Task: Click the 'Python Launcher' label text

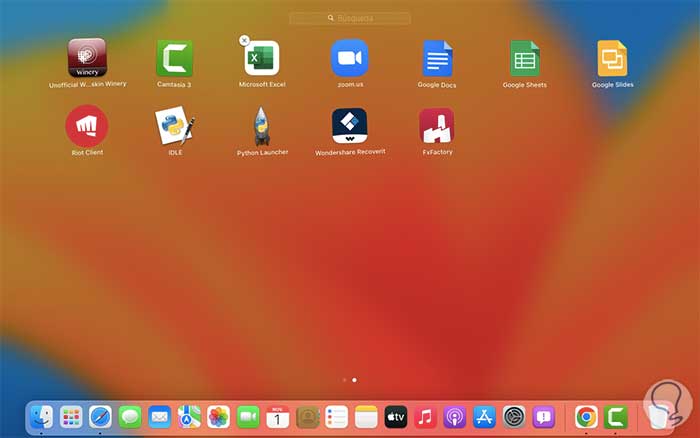Action: coord(262,153)
